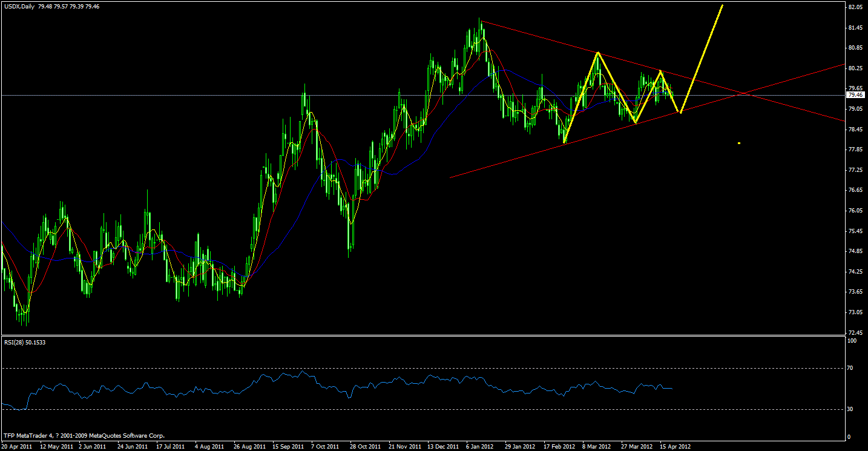Click the 7 Oct 2011 date label
Screen dimensions: 868x451
coord(326,446)
